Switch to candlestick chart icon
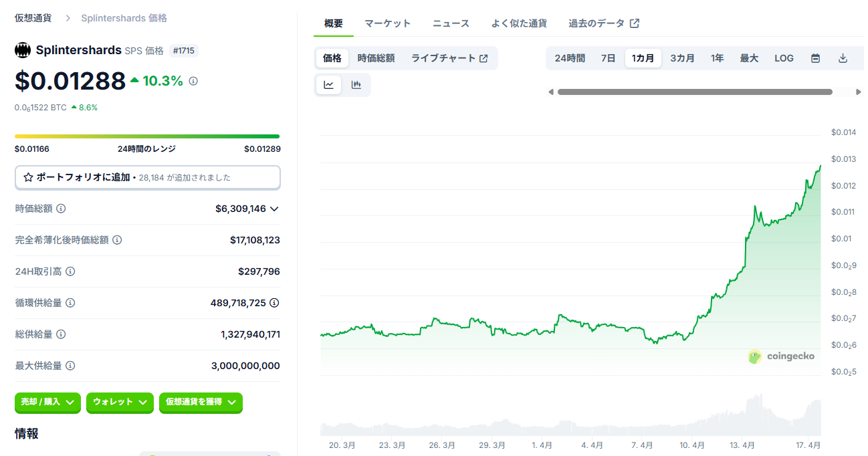 click(x=356, y=85)
